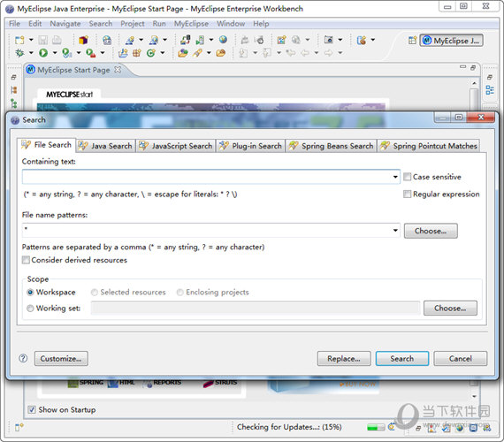Click the Search button in dialog
504x442 pixels.
coord(402,358)
